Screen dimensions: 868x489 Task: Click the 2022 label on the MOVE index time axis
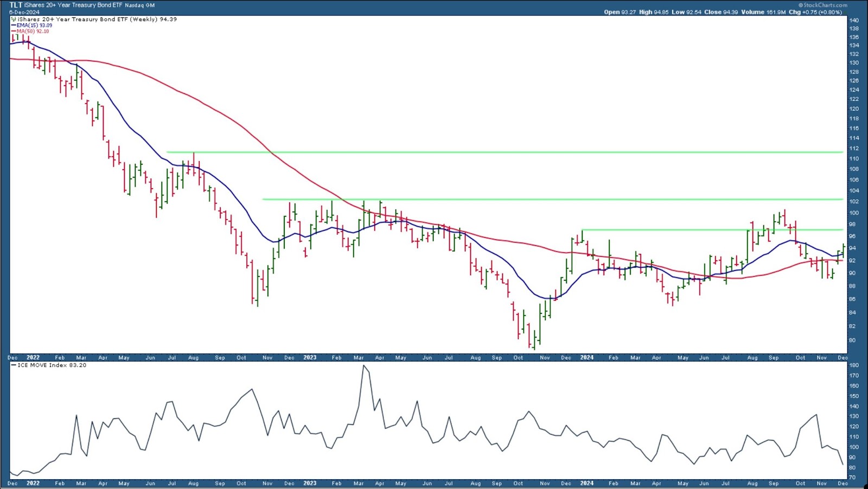(33, 483)
